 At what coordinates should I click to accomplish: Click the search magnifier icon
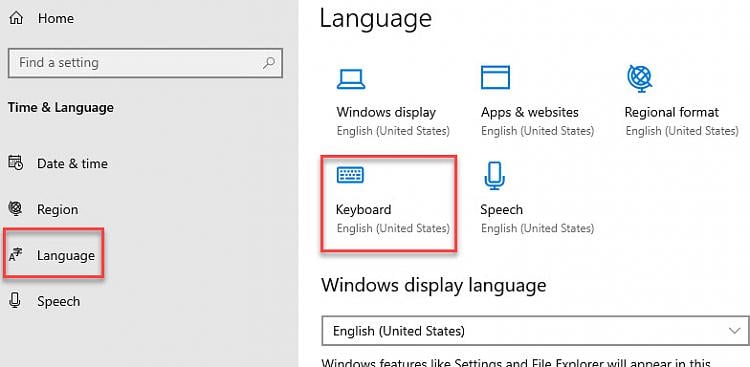tap(269, 63)
